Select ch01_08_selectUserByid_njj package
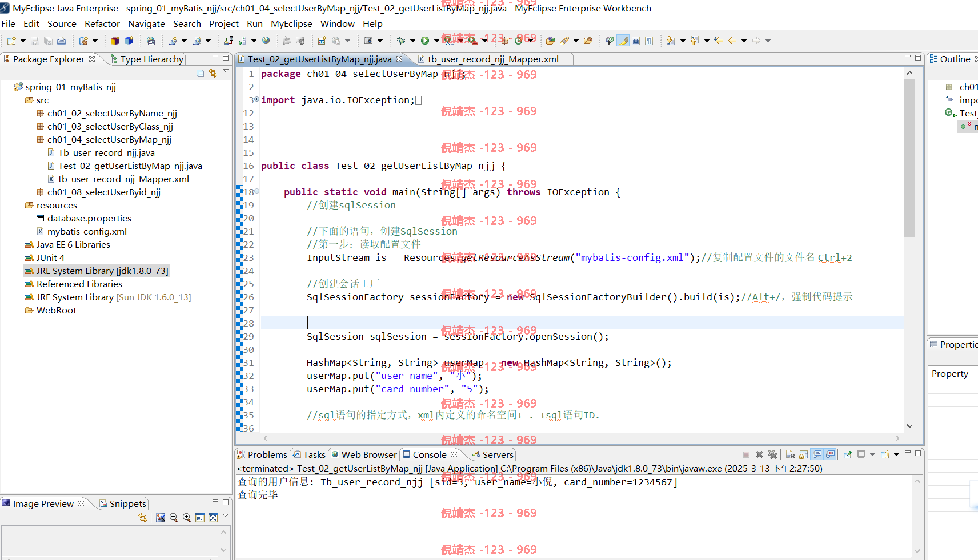Image resolution: width=978 pixels, height=560 pixels. [103, 192]
